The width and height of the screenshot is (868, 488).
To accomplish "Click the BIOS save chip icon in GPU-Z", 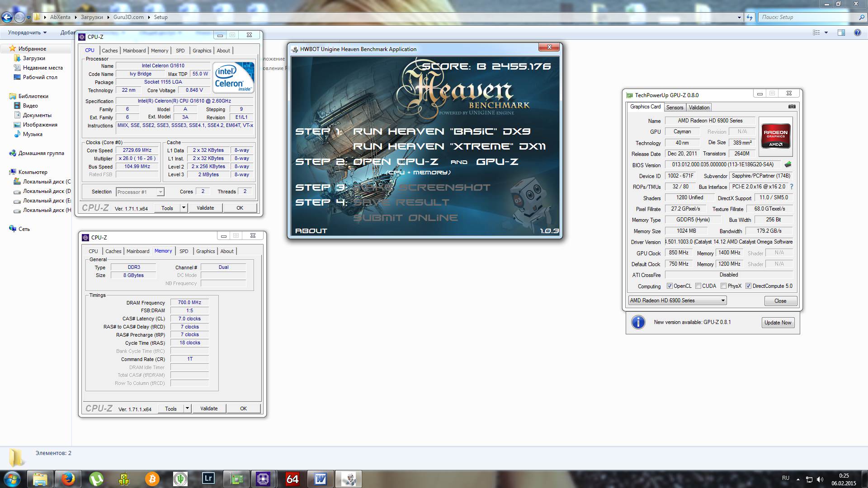I will [x=788, y=164].
